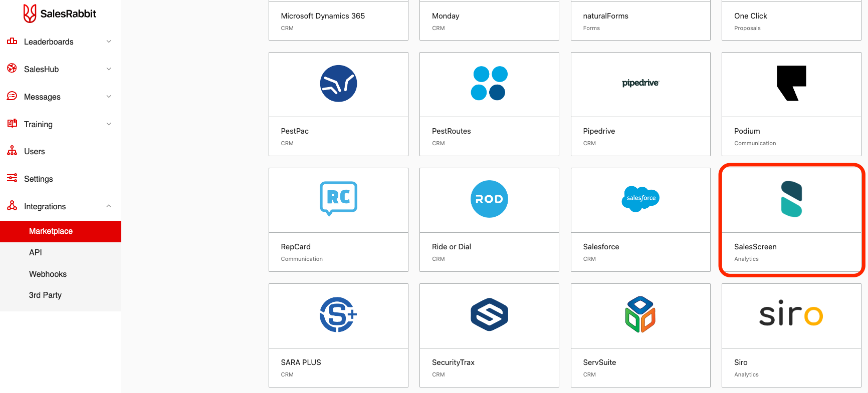Click the Settings sliders icon

(x=12, y=178)
